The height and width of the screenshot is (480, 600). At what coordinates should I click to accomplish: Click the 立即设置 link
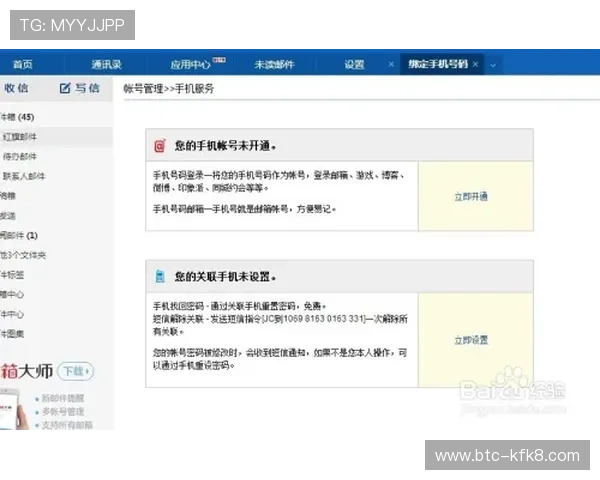[471, 340]
